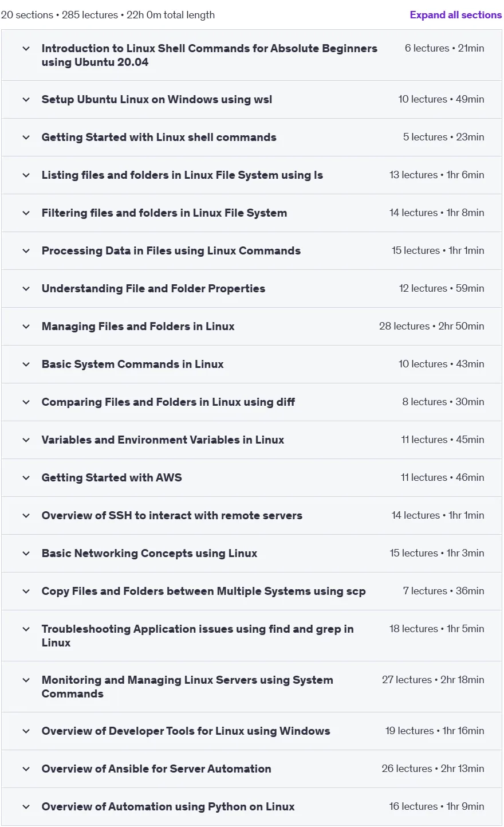Expand chevron for Variables and Environment Variables
The width and height of the screenshot is (504, 827).
[x=26, y=440]
